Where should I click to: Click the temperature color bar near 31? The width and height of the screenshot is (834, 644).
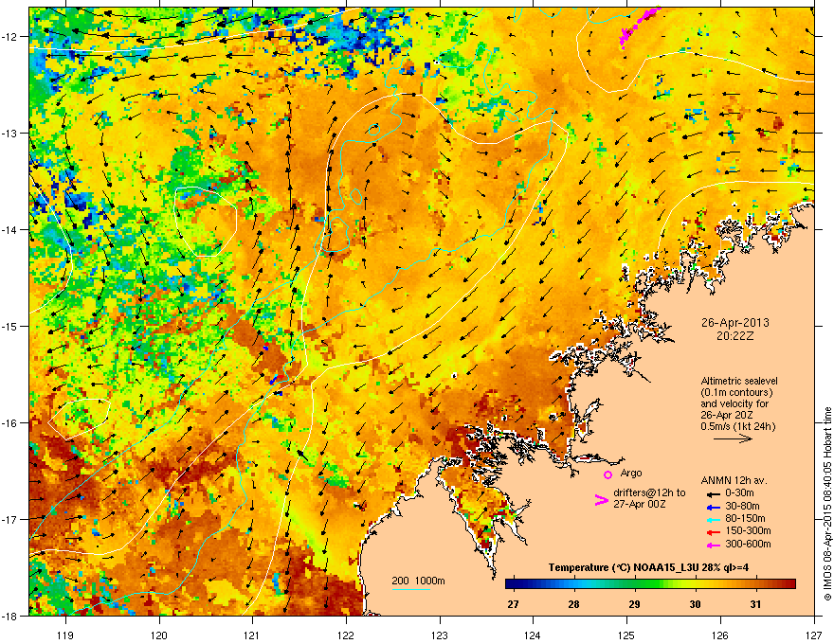pyautogui.click(x=756, y=584)
